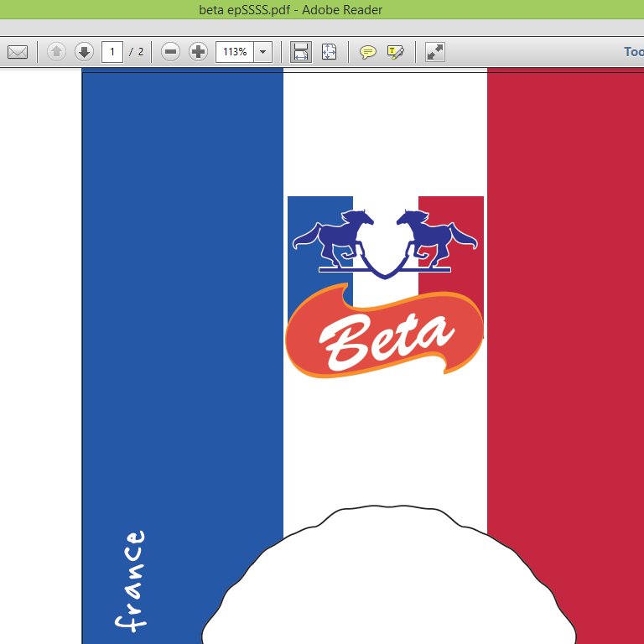Image resolution: width=644 pixels, height=644 pixels.
Task: Select the fit one full page icon
Action: (329, 52)
